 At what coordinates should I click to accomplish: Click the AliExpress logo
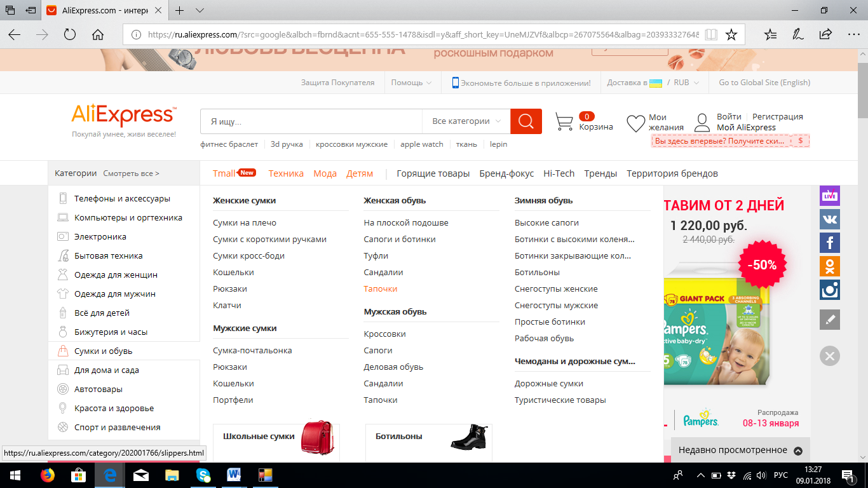click(x=124, y=115)
